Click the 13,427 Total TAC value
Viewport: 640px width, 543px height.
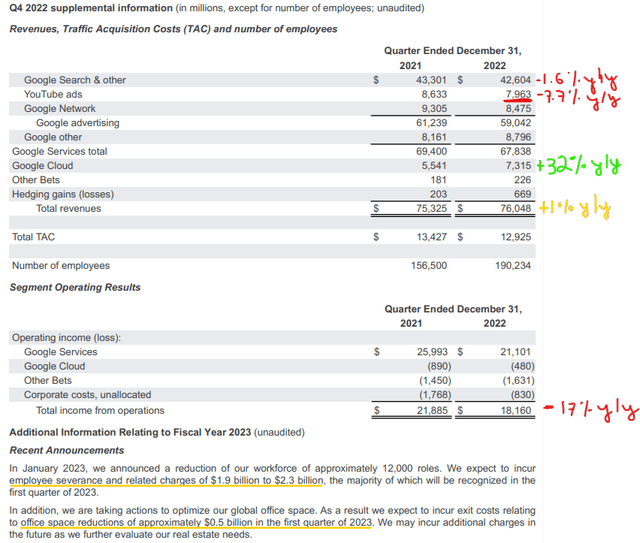(431, 237)
